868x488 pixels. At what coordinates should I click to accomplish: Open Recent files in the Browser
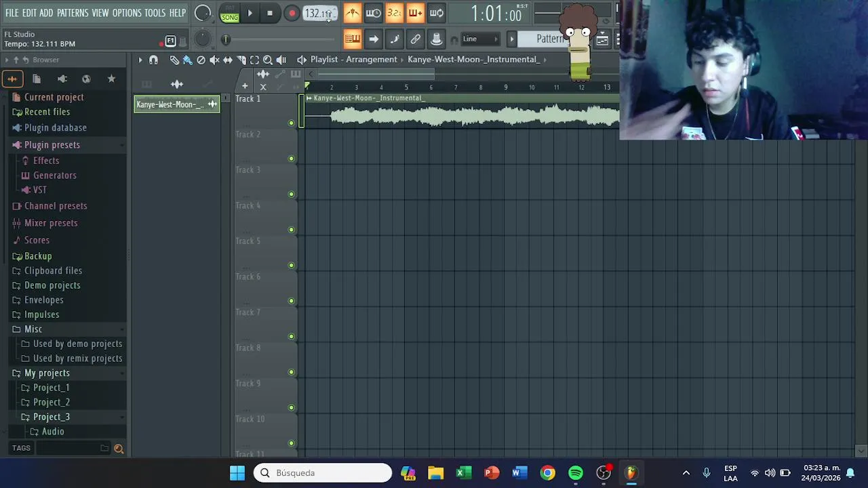click(x=47, y=112)
